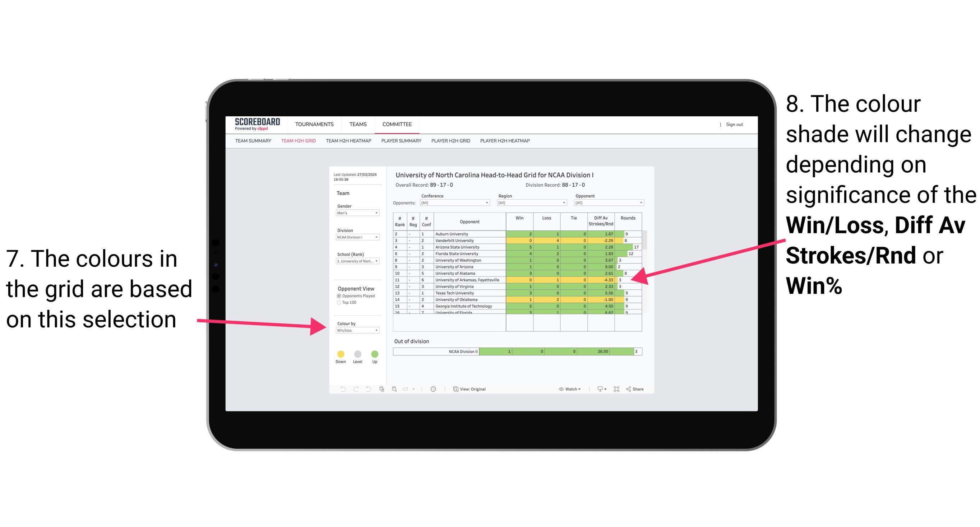Click the View Original icon button
This screenshot has width=980, height=527.
pyautogui.click(x=454, y=389)
